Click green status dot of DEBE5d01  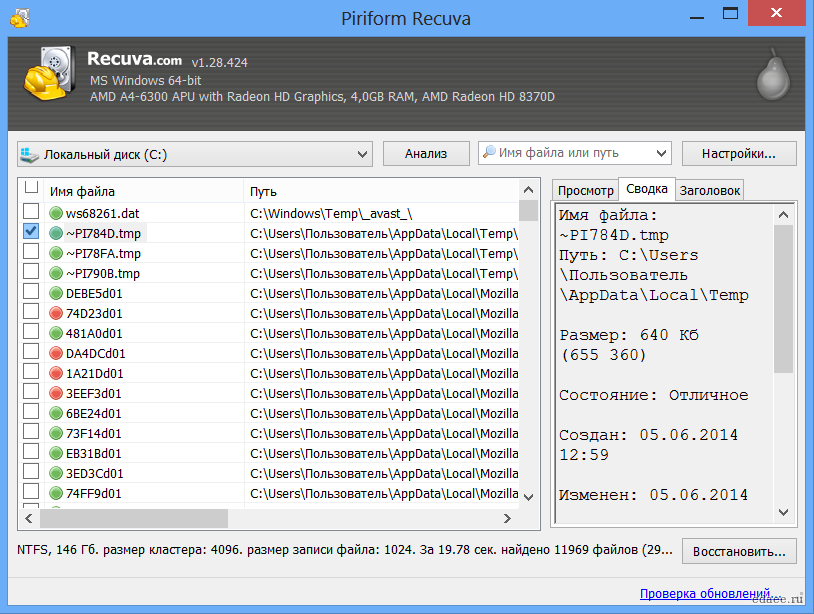coord(56,293)
